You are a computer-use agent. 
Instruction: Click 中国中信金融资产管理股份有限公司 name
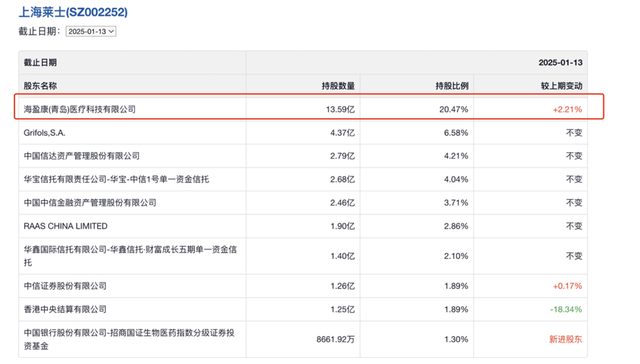click(x=90, y=202)
